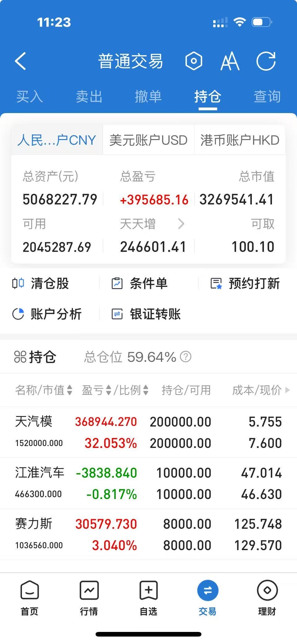This screenshot has width=297, height=644.
Task: Select the 人民…户CNY account tab
Action: 57,140
